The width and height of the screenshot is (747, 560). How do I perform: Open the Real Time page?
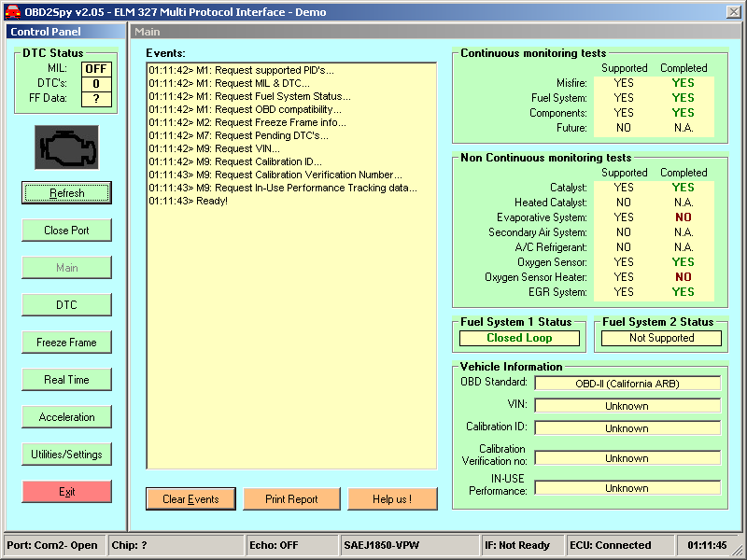[66, 380]
